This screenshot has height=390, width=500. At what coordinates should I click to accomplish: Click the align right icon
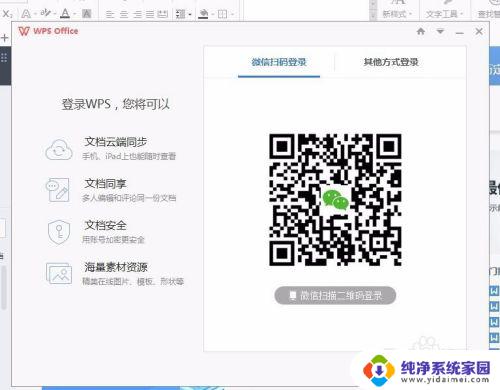137,14
